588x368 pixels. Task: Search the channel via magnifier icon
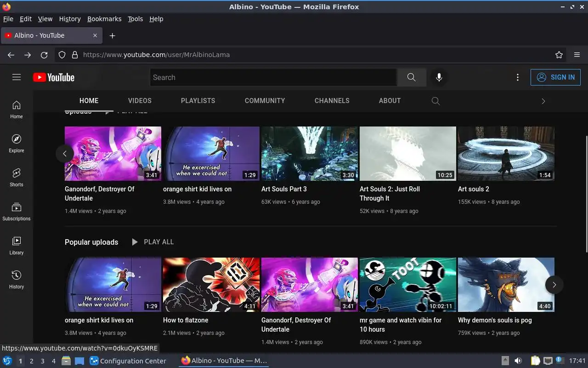click(x=435, y=101)
